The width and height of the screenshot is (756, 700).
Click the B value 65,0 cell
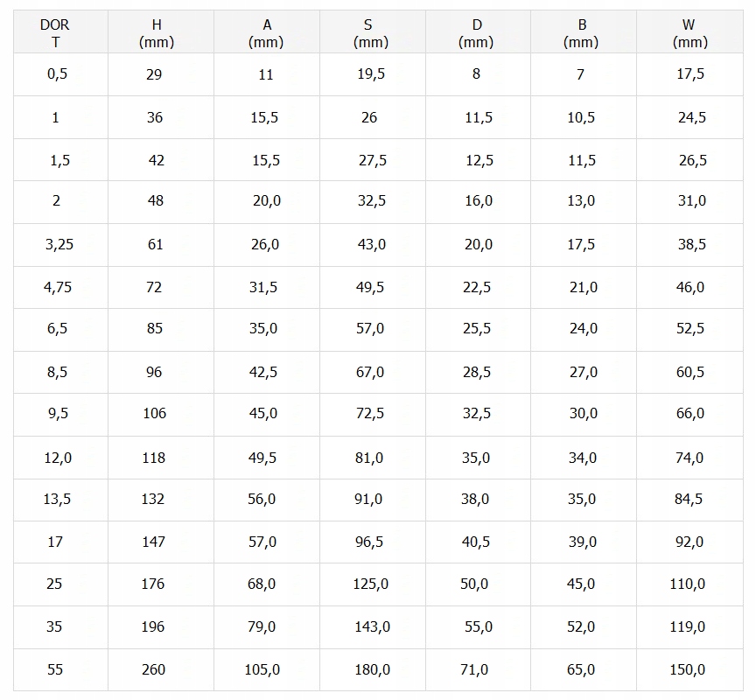581,669
